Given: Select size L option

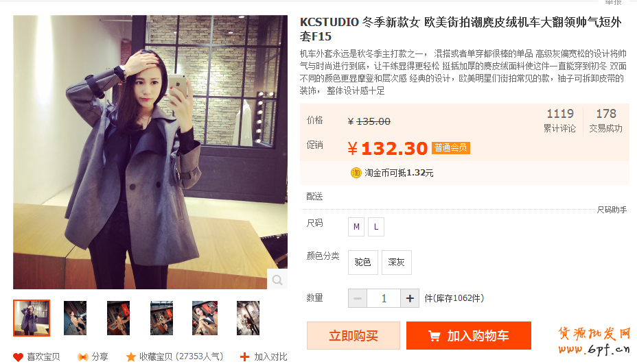Looking at the screenshot, I should tap(376, 227).
